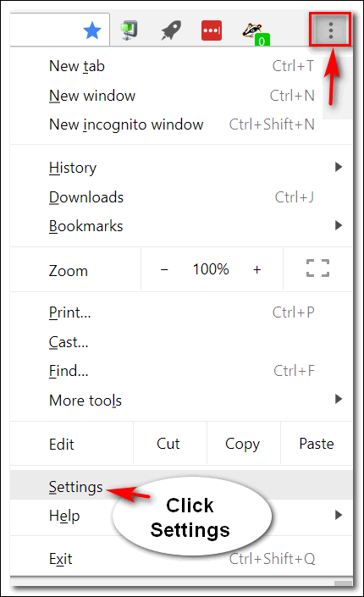Click the rocket extension icon
Image resolution: width=364 pixels, height=597 pixels.
171,30
